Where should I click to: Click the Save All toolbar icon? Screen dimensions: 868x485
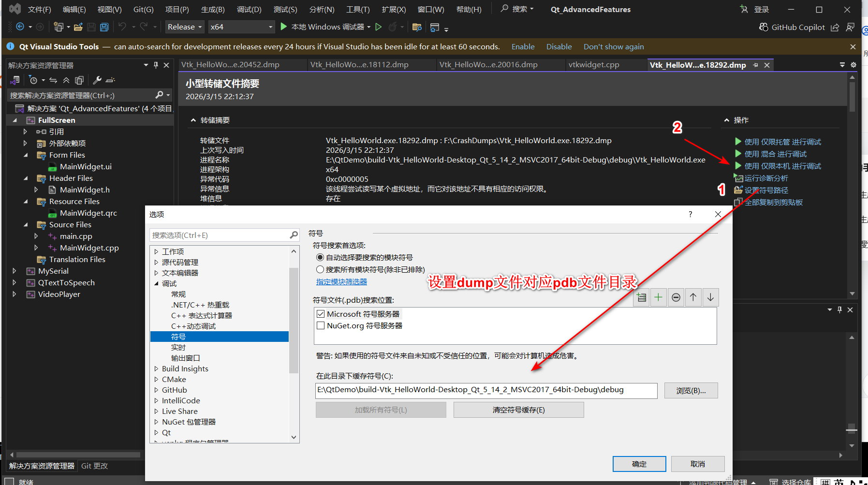tap(104, 27)
